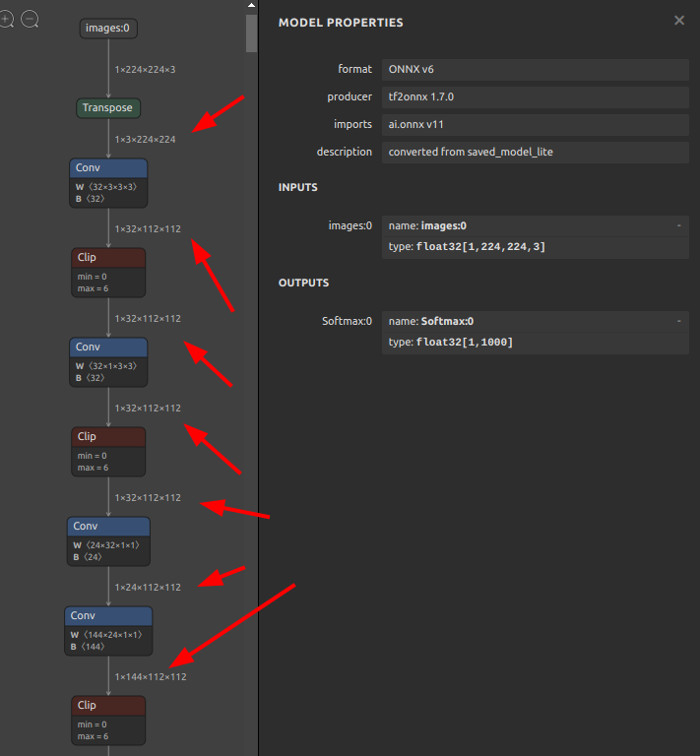Screen dimensions: 700x756
Task: Collapse the images:0 input details
Action: 679,226
